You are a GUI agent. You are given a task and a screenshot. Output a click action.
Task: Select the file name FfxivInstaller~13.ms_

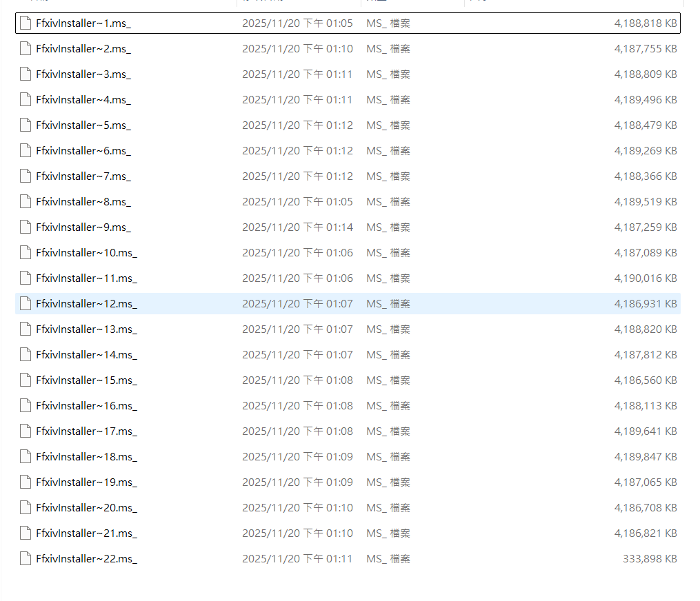(x=87, y=329)
